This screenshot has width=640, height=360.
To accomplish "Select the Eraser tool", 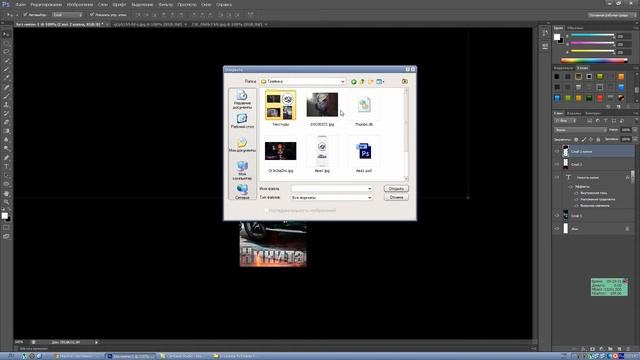I will pos(6,122).
